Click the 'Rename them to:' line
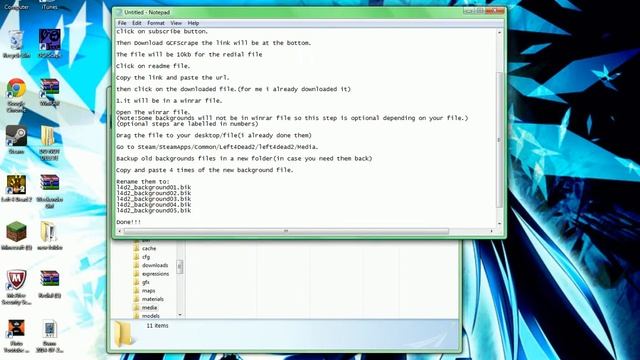 [x=143, y=182]
